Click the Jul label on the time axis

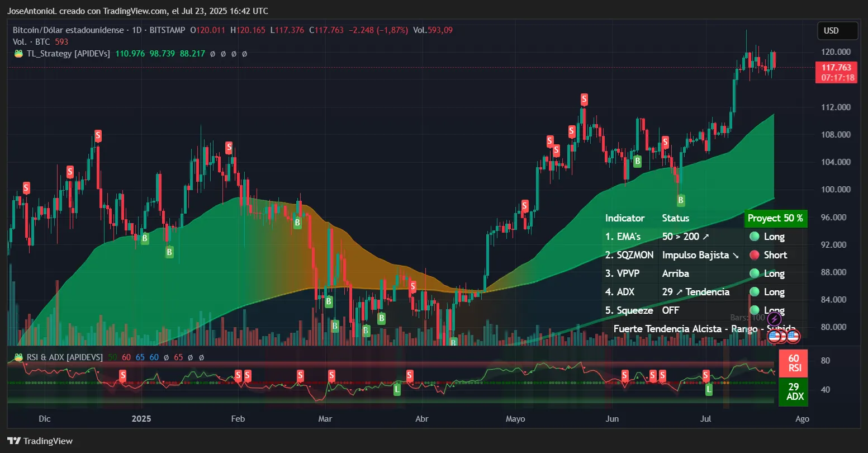pyautogui.click(x=705, y=418)
